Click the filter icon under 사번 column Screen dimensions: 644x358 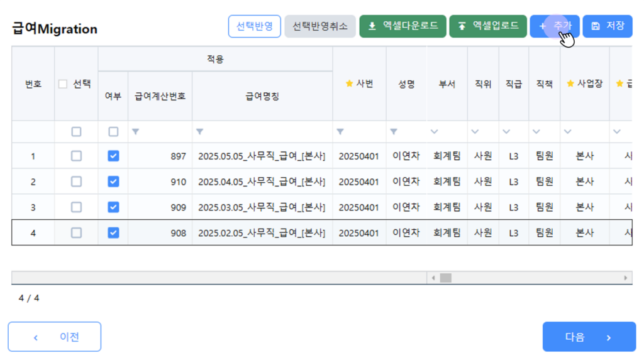[x=340, y=132]
